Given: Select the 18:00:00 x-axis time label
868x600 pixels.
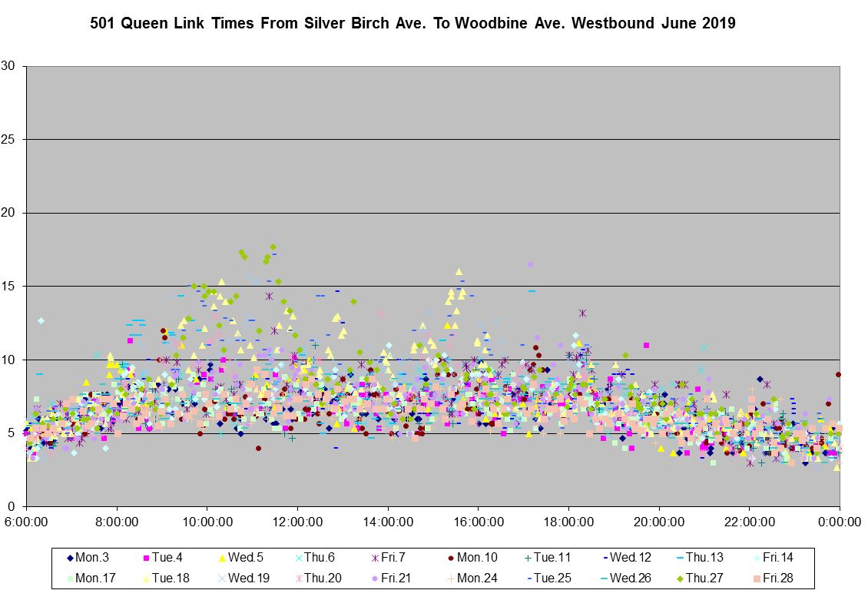Looking at the screenshot, I should [x=568, y=522].
